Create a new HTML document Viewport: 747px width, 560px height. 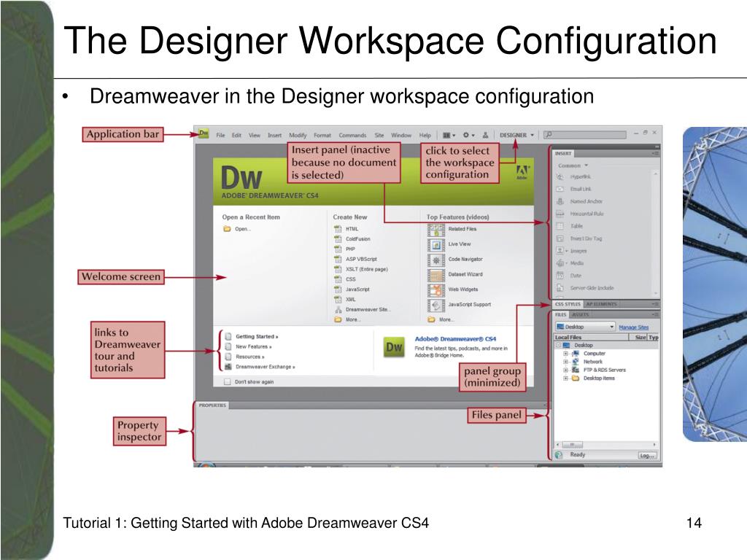[347, 229]
